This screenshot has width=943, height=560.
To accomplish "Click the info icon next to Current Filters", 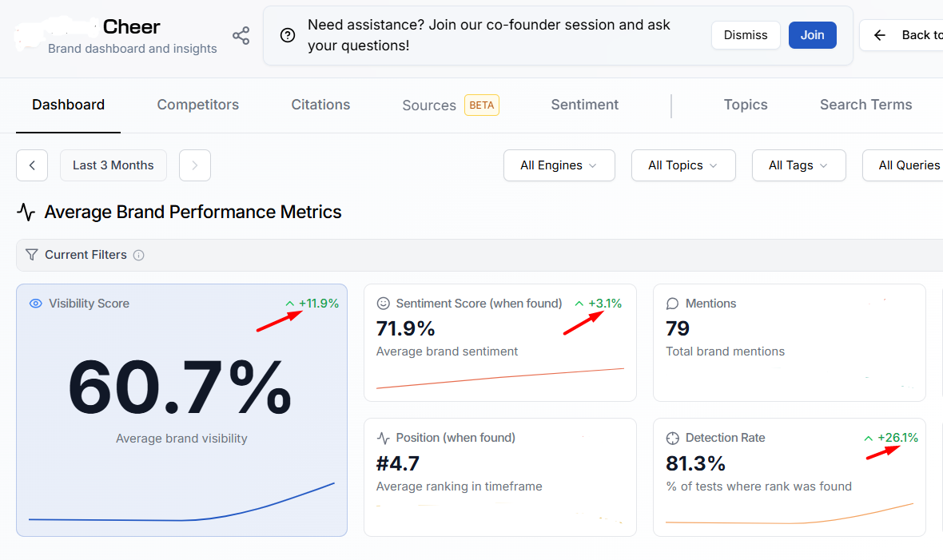I will 139,256.
